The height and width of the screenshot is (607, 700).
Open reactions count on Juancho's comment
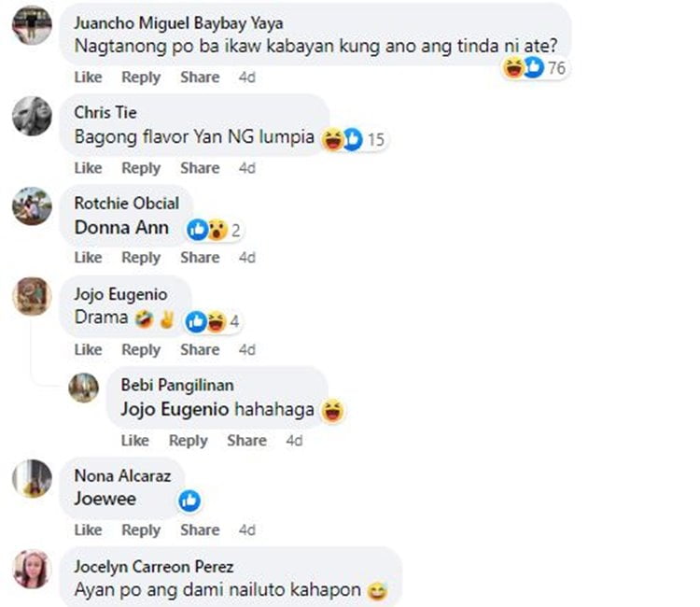(x=535, y=68)
